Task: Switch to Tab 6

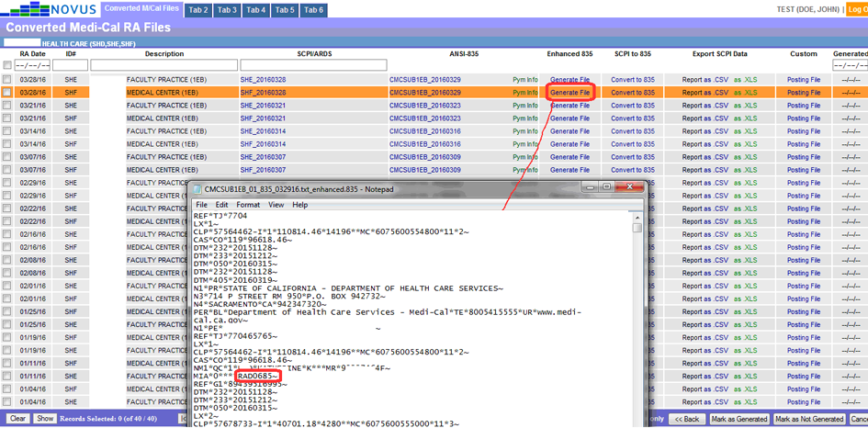Action: tap(313, 10)
